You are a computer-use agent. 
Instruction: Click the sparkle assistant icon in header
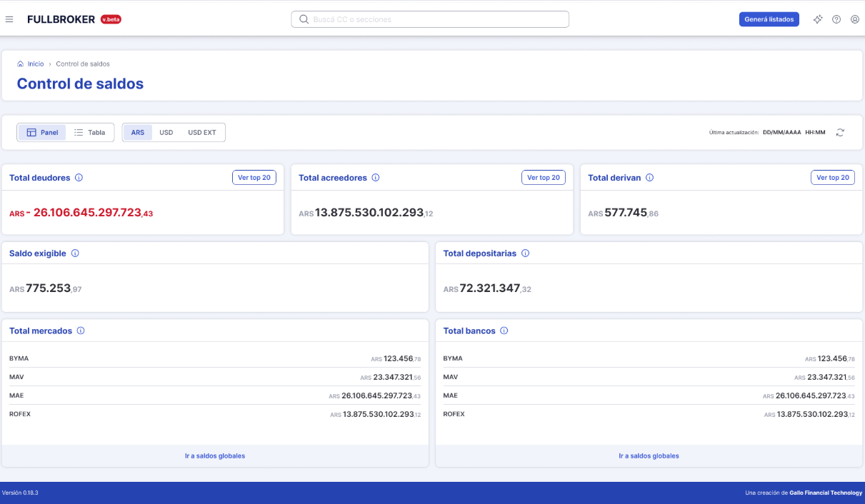tap(818, 19)
